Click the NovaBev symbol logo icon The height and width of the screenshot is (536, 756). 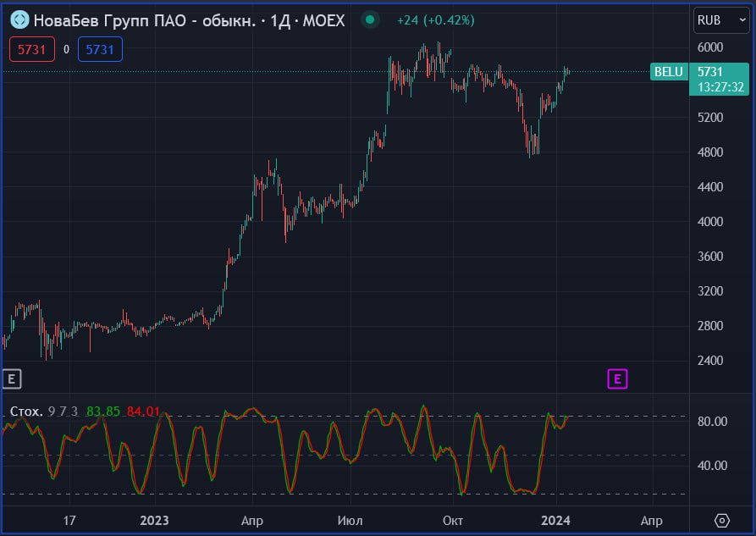19,20
